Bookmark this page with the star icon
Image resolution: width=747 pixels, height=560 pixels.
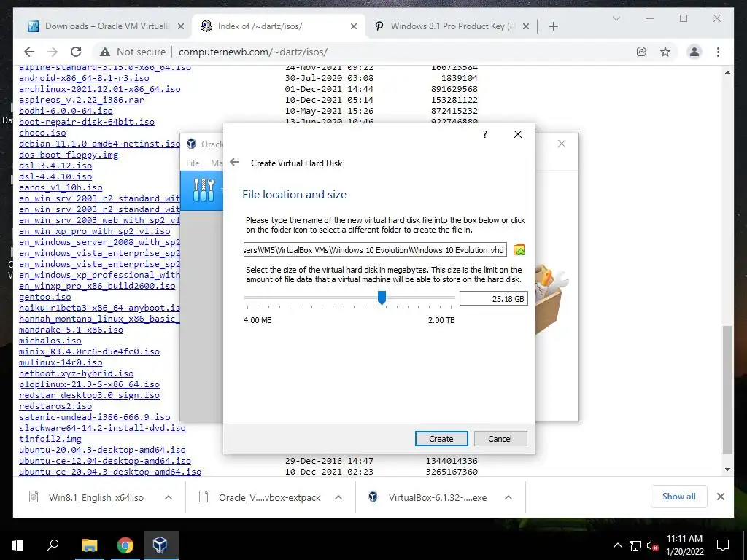click(665, 52)
